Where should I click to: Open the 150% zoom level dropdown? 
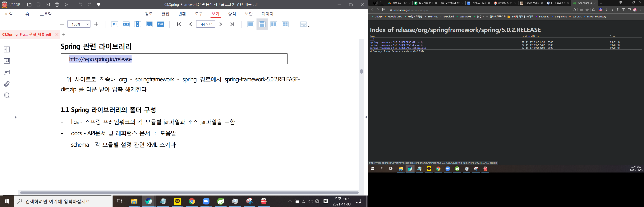(x=88, y=24)
